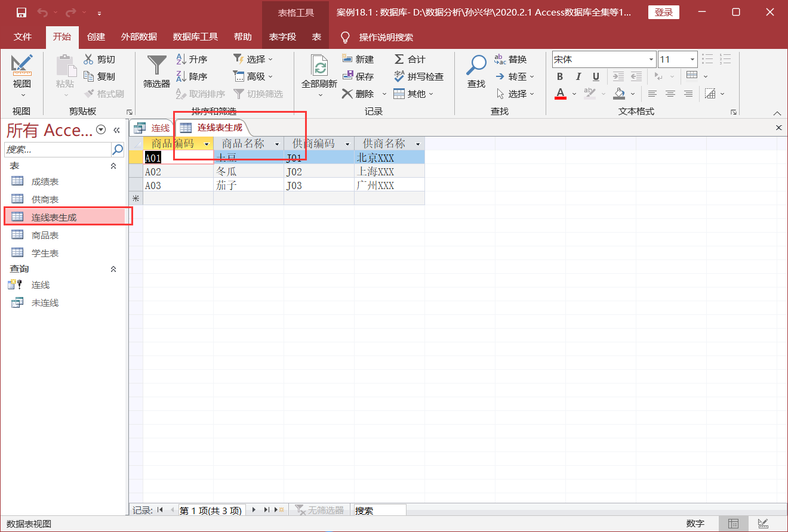
Task: Open the 供商名称 column filter dropdown
Action: pos(418,144)
